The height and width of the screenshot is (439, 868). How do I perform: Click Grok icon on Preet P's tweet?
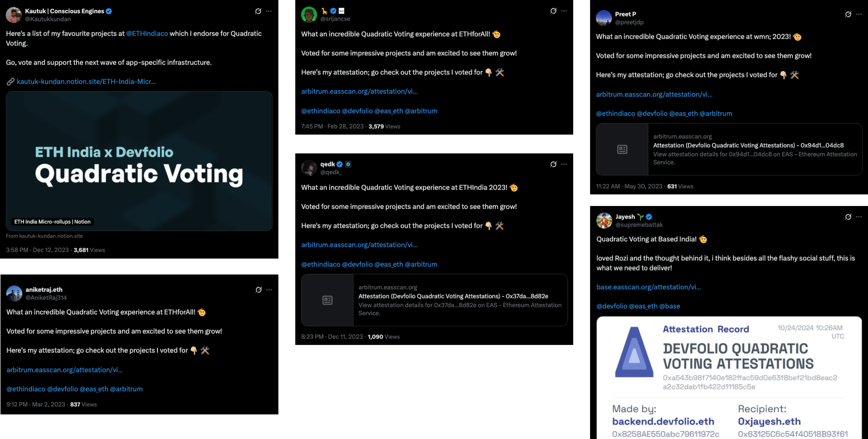pos(848,14)
